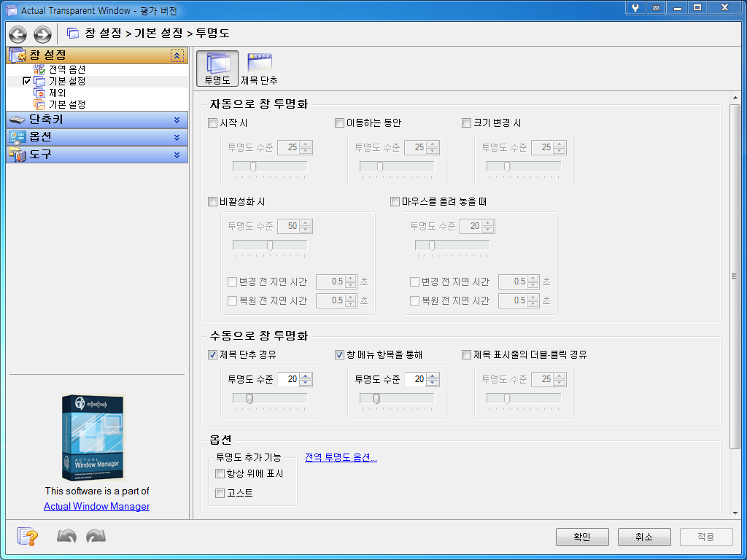The width and height of the screenshot is (747, 560).
Task: Click the vertical scrollbar thumb
Action: (x=735, y=276)
